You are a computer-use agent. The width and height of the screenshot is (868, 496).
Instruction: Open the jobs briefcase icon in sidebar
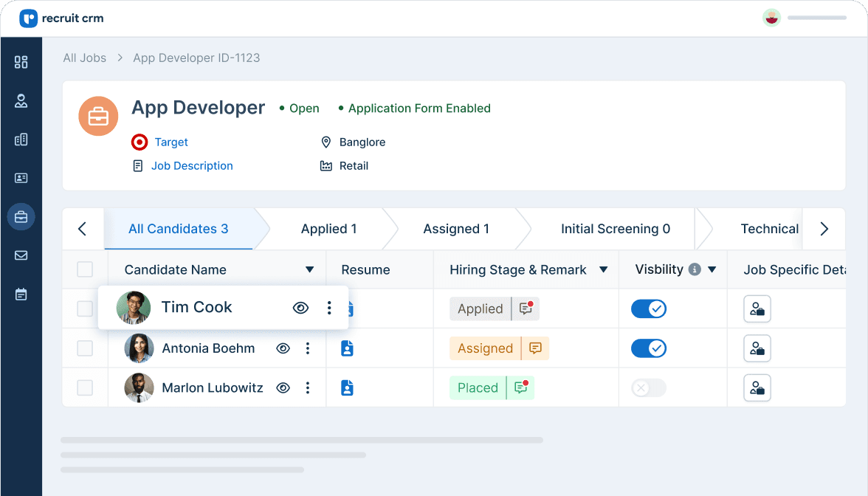[x=21, y=216]
